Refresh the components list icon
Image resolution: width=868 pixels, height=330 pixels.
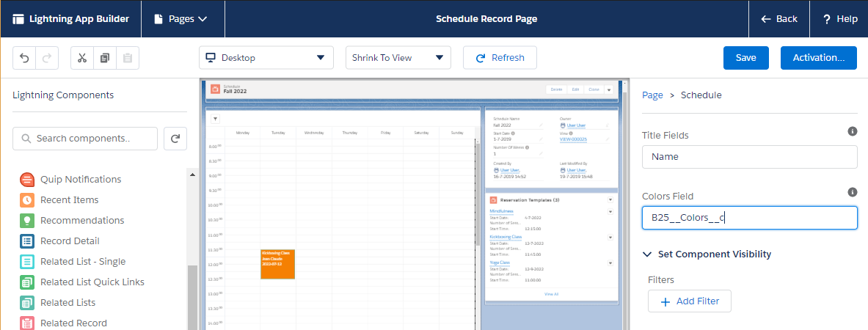click(175, 138)
